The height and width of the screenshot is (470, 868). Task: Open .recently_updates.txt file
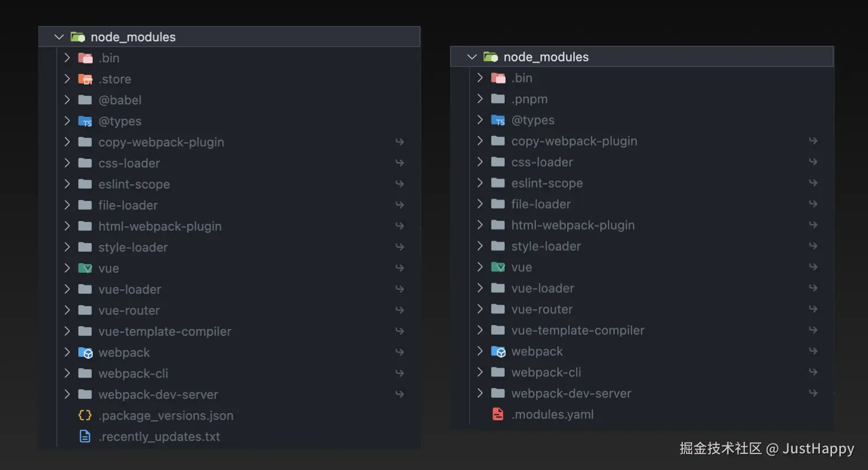coord(159,436)
